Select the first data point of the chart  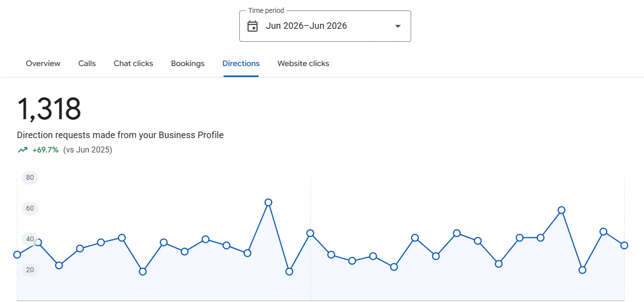[x=17, y=255]
